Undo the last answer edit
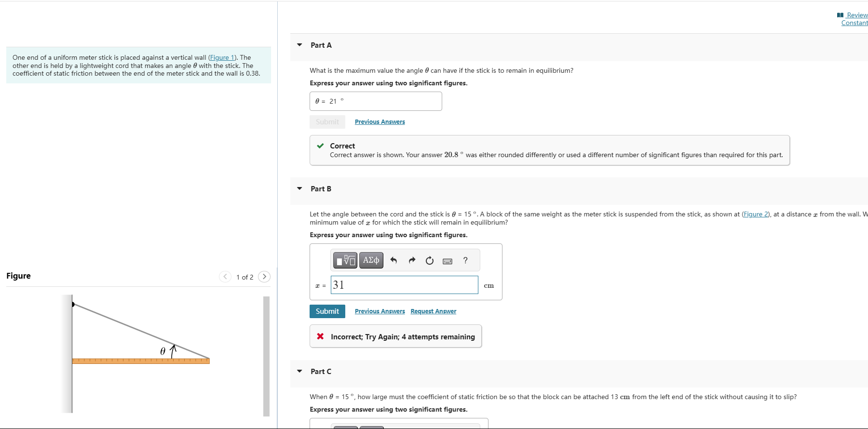 [393, 260]
